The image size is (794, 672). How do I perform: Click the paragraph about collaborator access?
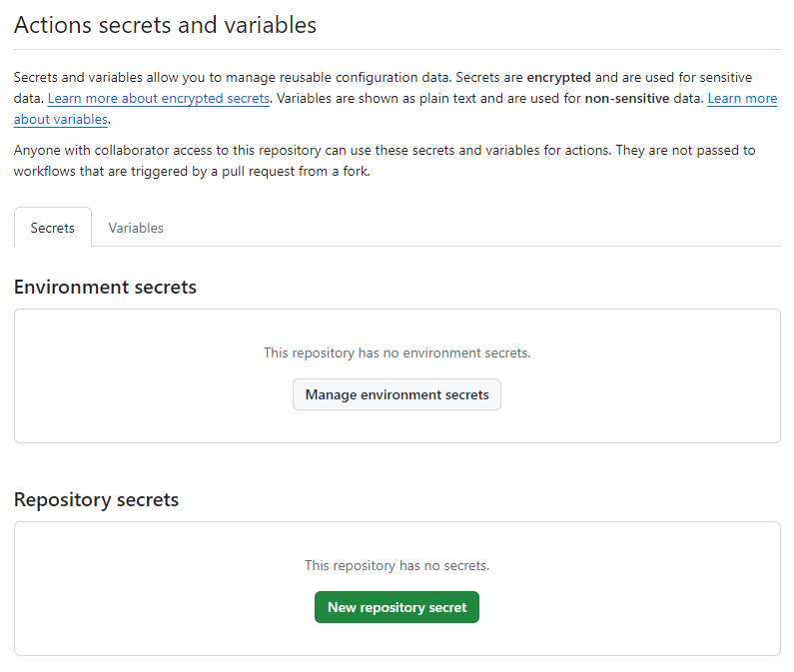tap(385, 161)
